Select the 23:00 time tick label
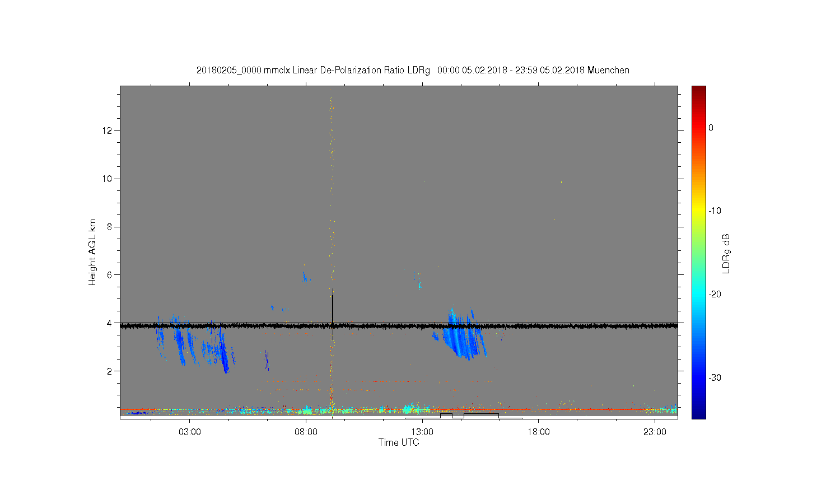840x504 pixels. tap(655, 432)
